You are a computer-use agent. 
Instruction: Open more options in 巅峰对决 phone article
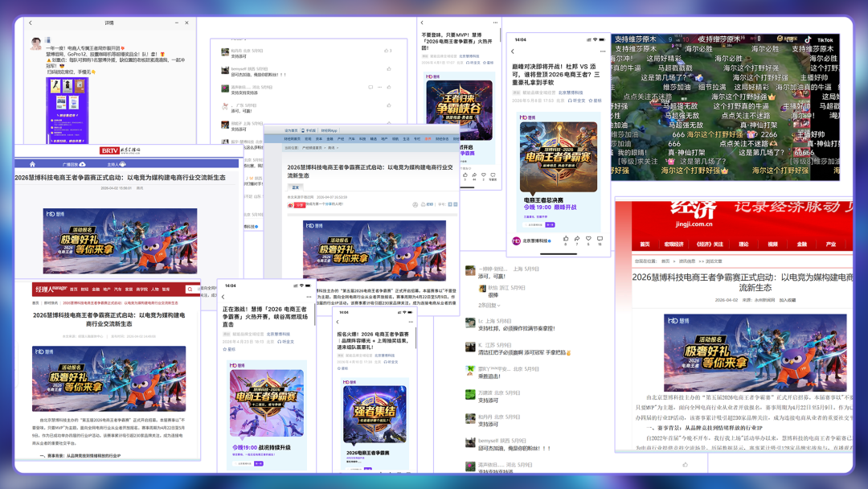coord(602,51)
